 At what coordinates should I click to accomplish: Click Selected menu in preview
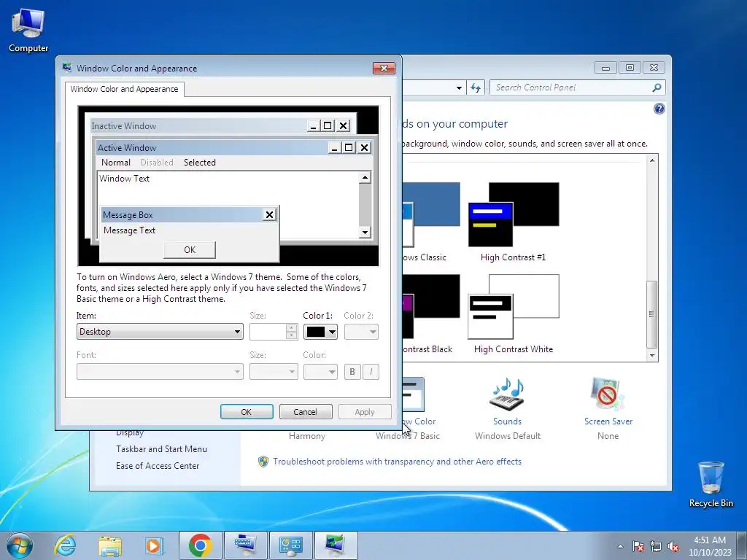[200, 163]
